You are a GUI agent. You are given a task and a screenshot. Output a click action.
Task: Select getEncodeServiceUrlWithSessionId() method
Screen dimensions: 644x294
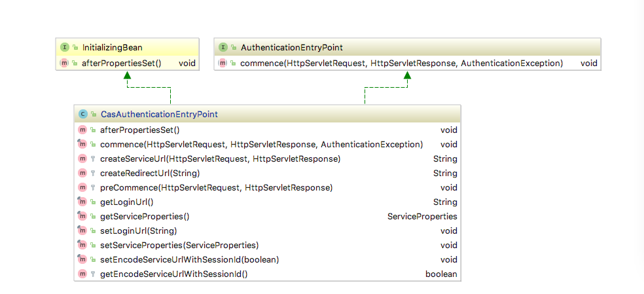point(173,274)
